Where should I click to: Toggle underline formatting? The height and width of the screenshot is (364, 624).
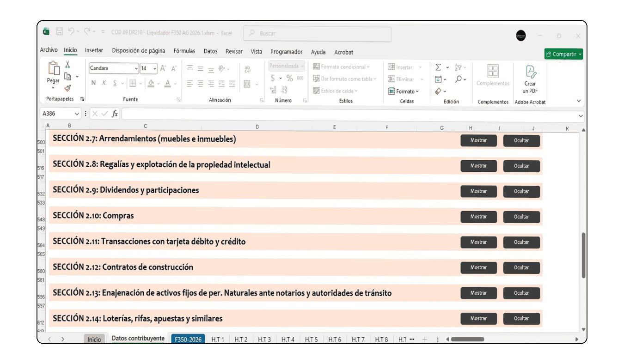pyautogui.click(x=115, y=83)
